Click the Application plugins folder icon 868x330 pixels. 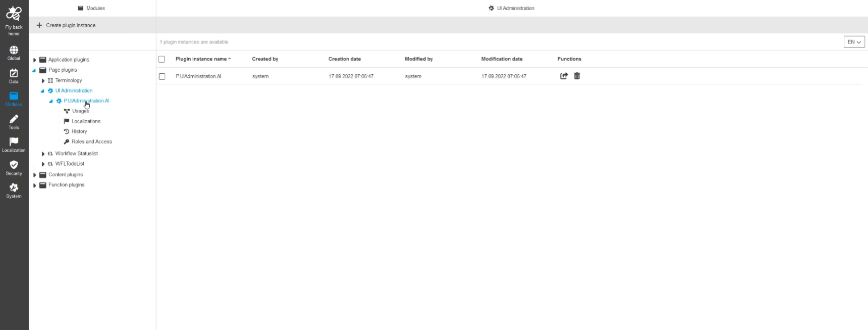coord(43,60)
